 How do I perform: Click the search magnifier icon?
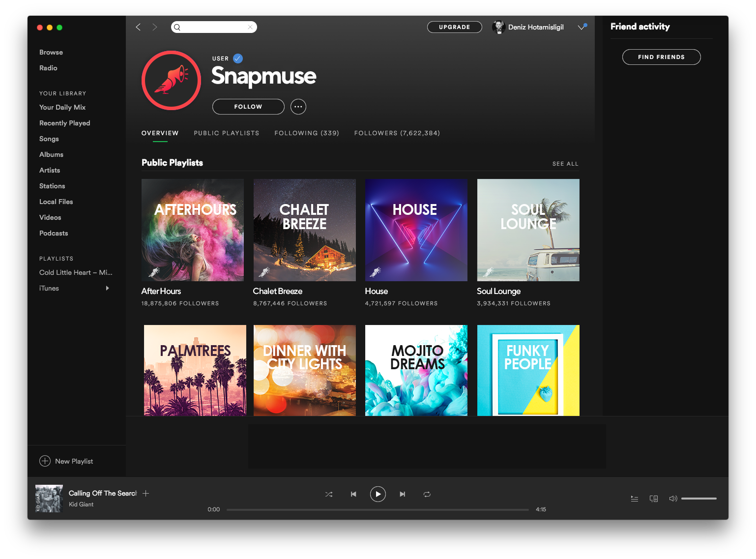pos(177,27)
